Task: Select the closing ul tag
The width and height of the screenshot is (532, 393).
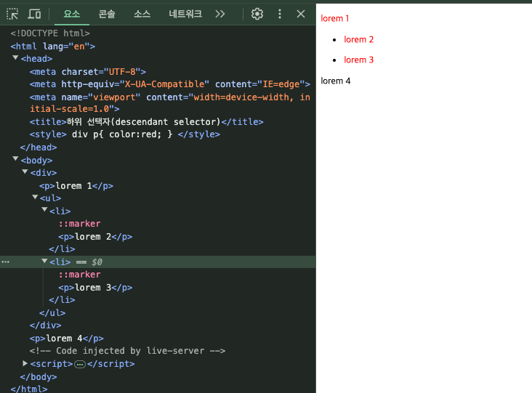Action: (52, 312)
